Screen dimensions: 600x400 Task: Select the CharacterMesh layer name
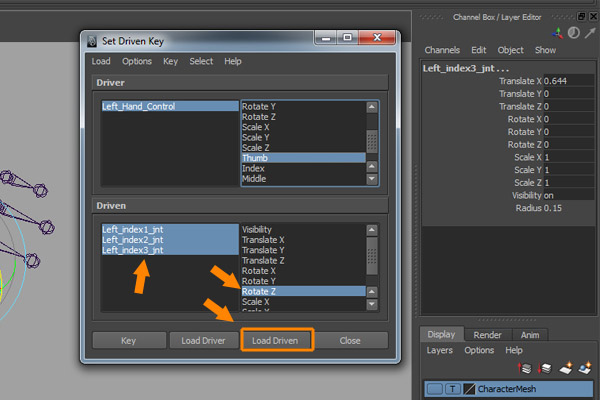[507, 389]
